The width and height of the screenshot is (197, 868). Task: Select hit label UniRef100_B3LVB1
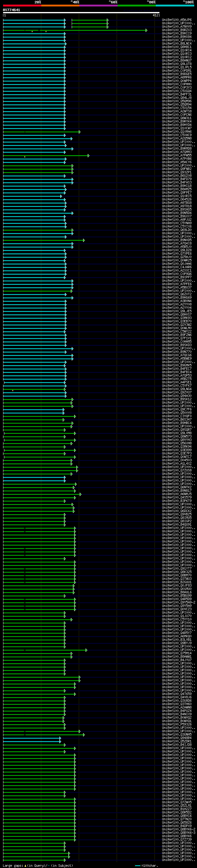point(177,640)
